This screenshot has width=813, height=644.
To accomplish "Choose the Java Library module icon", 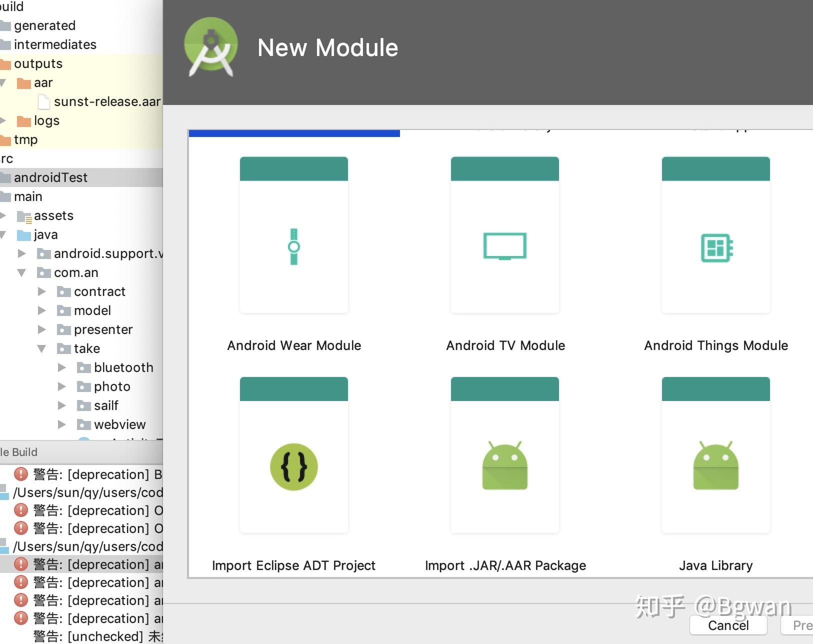I will (715, 466).
